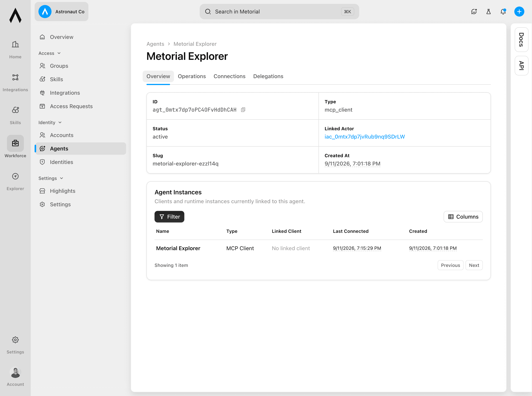Image resolution: width=532 pixels, height=396 pixels.
Task: Click the Previous page button
Action: 450,265
